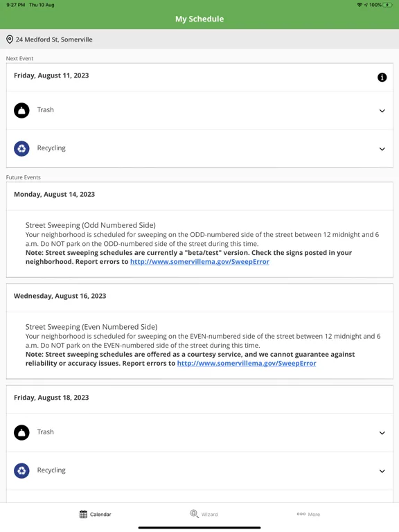Switch to the Wizard tab
Image resolution: width=399 pixels, height=532 pixels.
pyautogui.click(x=204, y=514)
